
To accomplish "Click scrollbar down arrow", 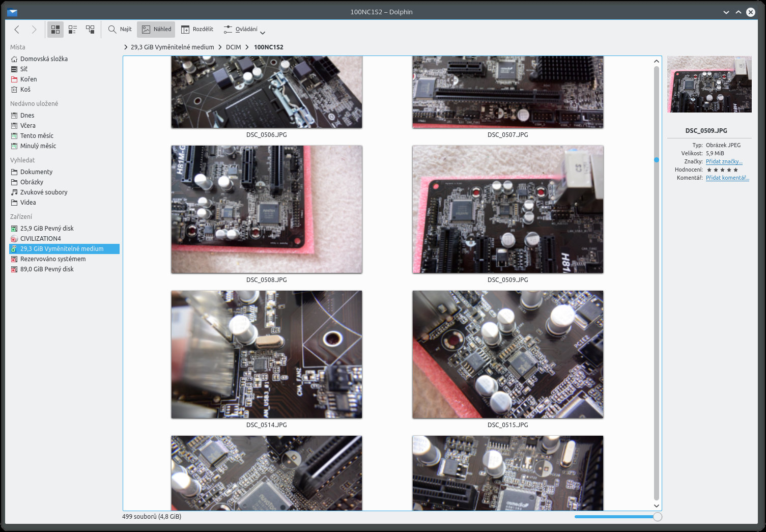I will click(x=657, y=506).
